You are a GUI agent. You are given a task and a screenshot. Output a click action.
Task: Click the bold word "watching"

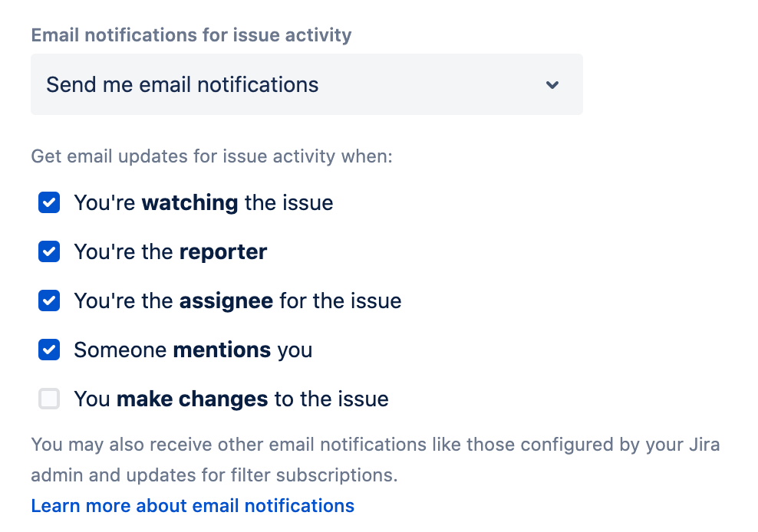tap(189, 203)
